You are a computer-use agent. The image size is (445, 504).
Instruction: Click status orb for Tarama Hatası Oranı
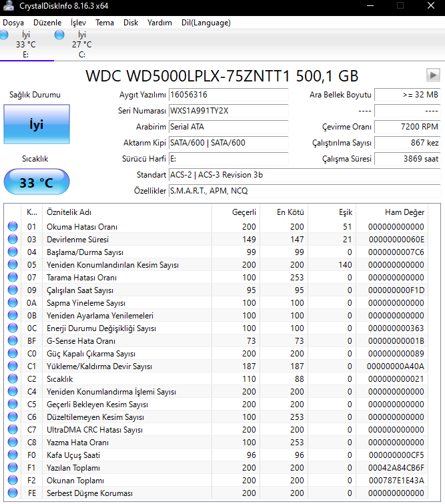click(13, 278)
